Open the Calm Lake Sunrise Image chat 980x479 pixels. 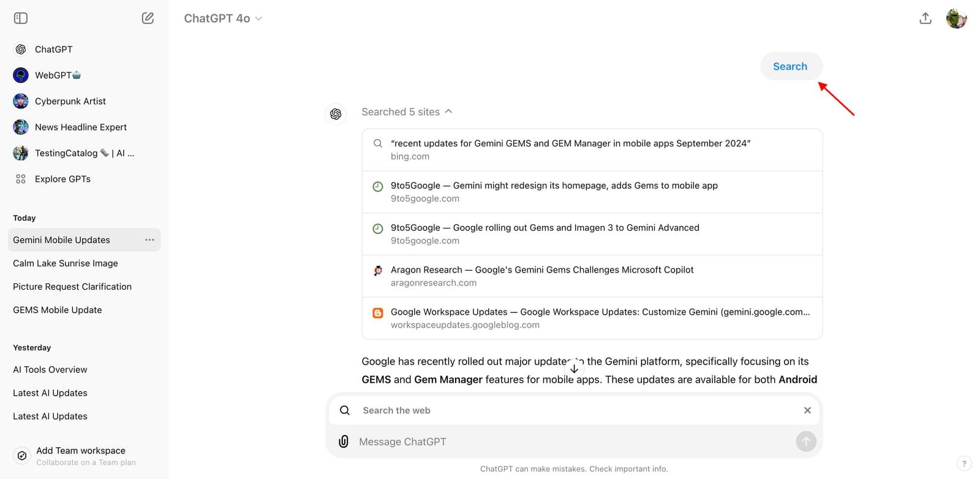[66, 263]
